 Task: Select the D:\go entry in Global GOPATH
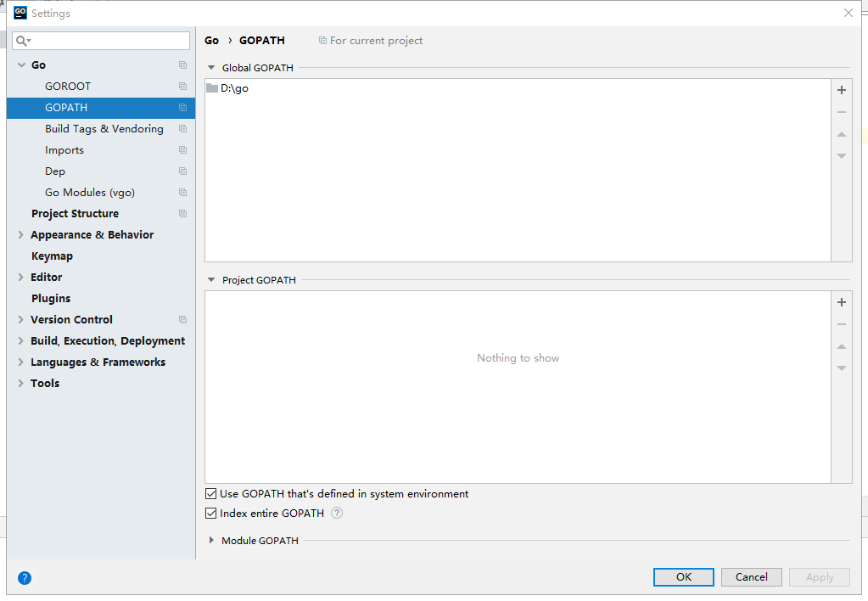click(x=518, y=88)
